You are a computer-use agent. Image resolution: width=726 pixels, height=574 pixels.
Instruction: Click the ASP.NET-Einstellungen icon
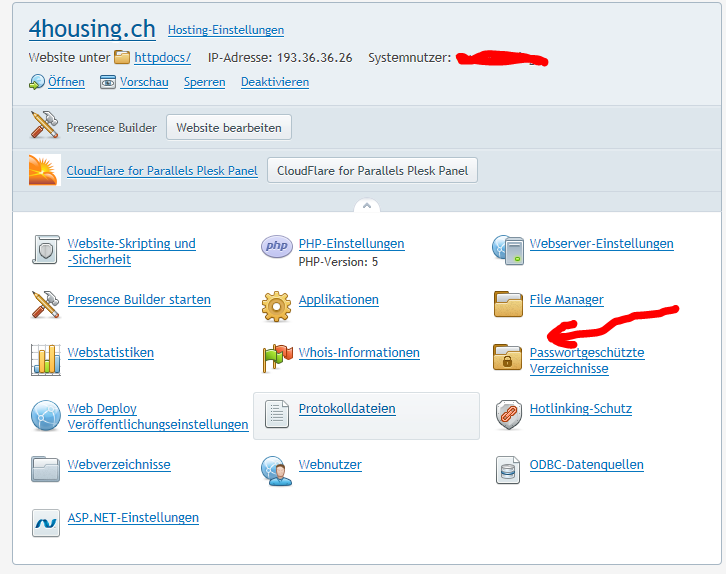[46, 522]
